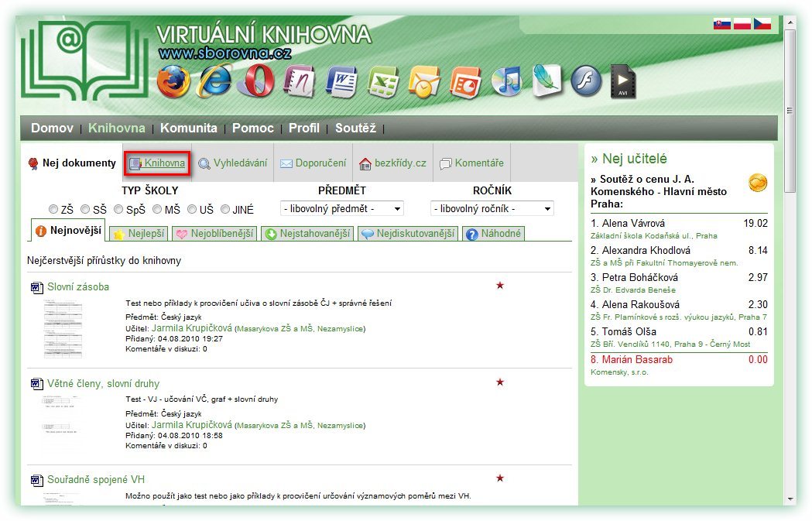Viewport: 812px width, 521px height.
Task: Open Alexandra Khodlová teacher profile
Action: pos(646,250)
